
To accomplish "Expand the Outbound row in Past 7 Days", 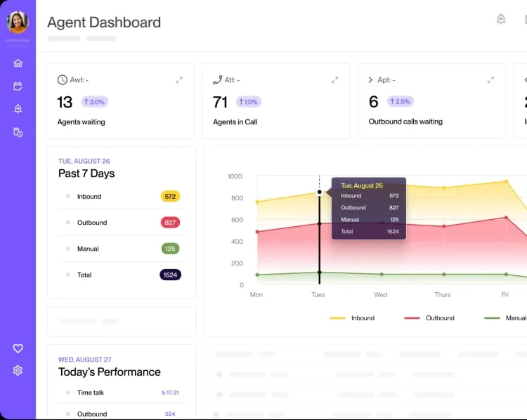I will point(67,223).
